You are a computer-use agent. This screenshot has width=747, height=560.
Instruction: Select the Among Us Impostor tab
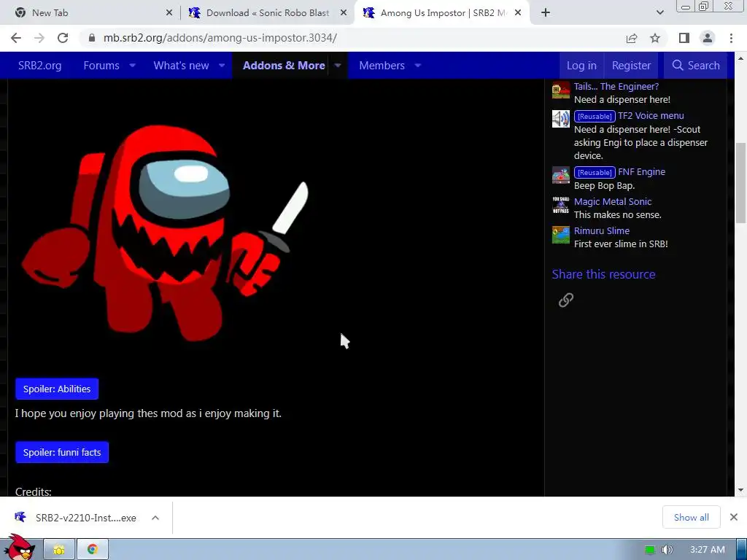coord(442,13)
